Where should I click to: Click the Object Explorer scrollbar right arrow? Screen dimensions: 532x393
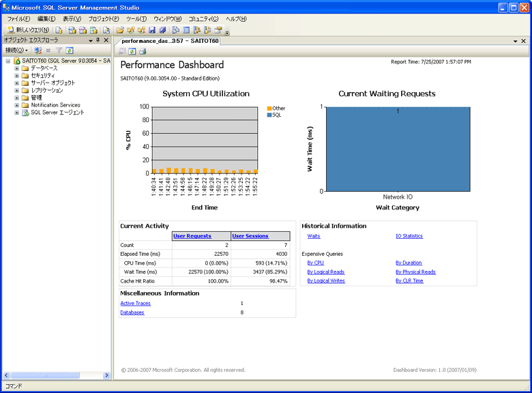point(106,375)
